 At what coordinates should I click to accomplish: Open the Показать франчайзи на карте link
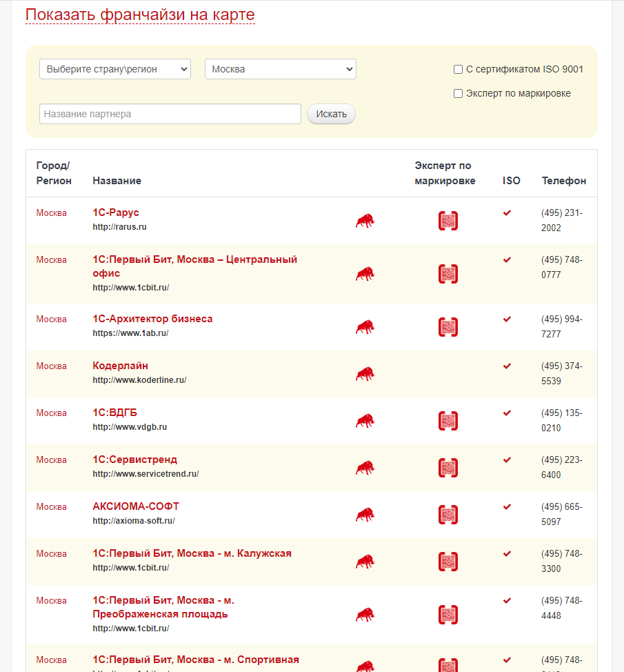tap(140, 14)
